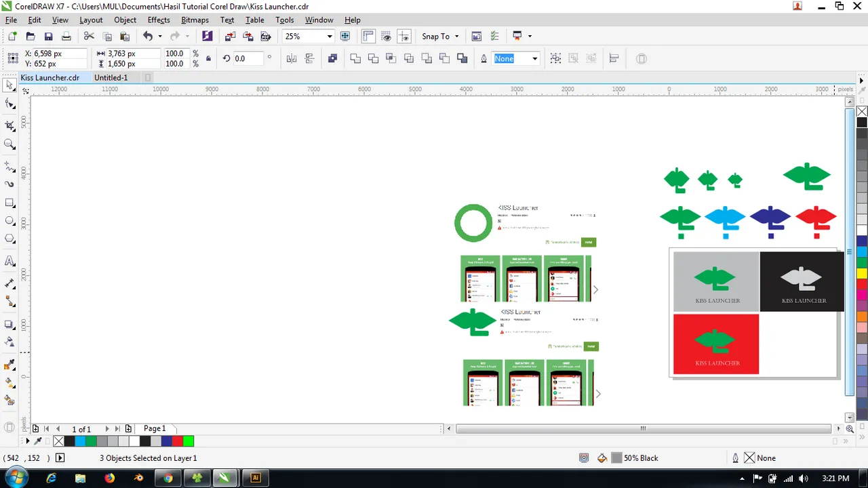This screenshot has width=868, height=488.
Task: Click the Weld shapes icon
Action: [355, 59]
